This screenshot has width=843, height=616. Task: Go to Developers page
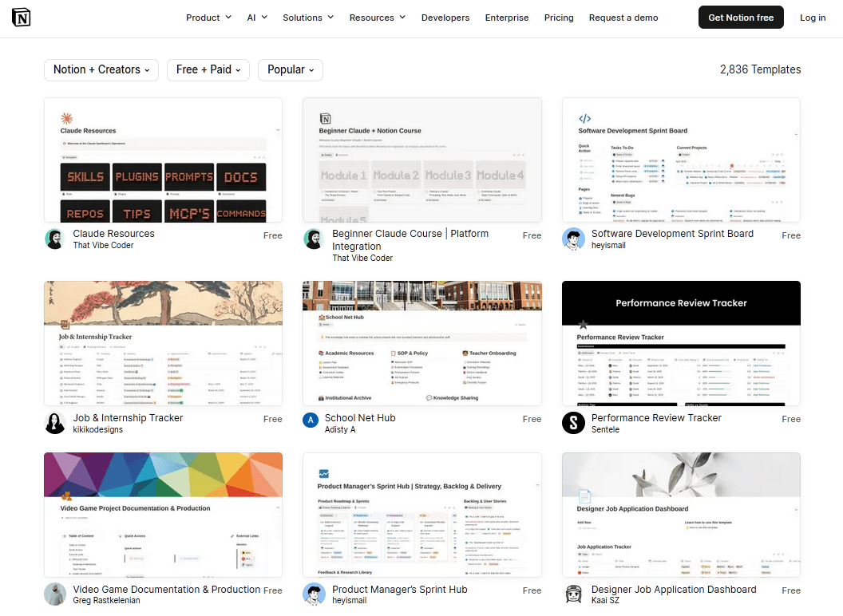[445, 18]
